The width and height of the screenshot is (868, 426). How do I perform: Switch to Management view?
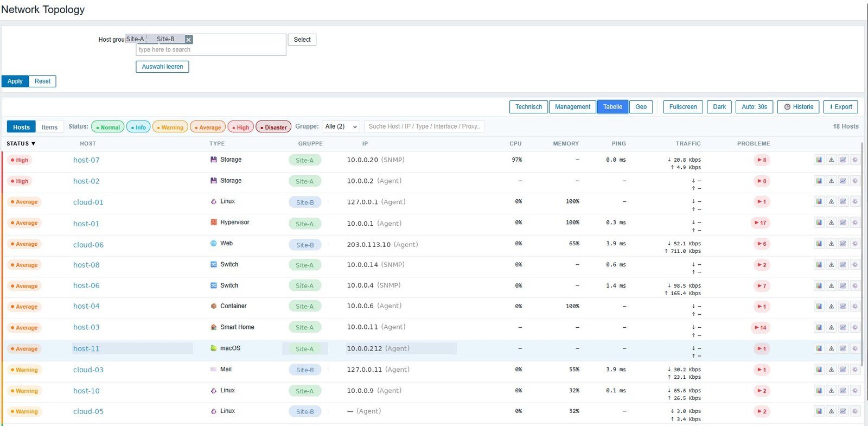pyautogui.click(x=572, y=107)
